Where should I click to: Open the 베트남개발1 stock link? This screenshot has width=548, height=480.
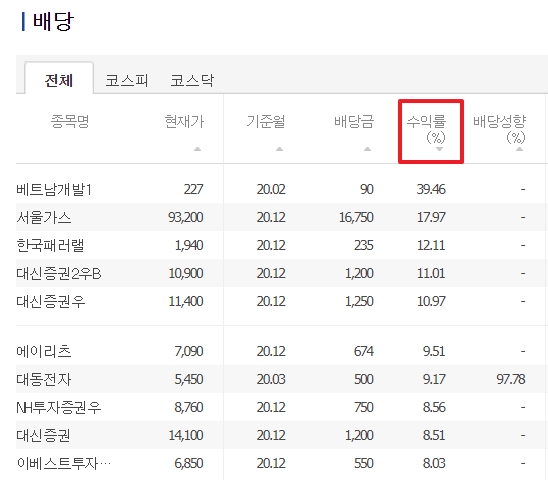pos(54,189)
